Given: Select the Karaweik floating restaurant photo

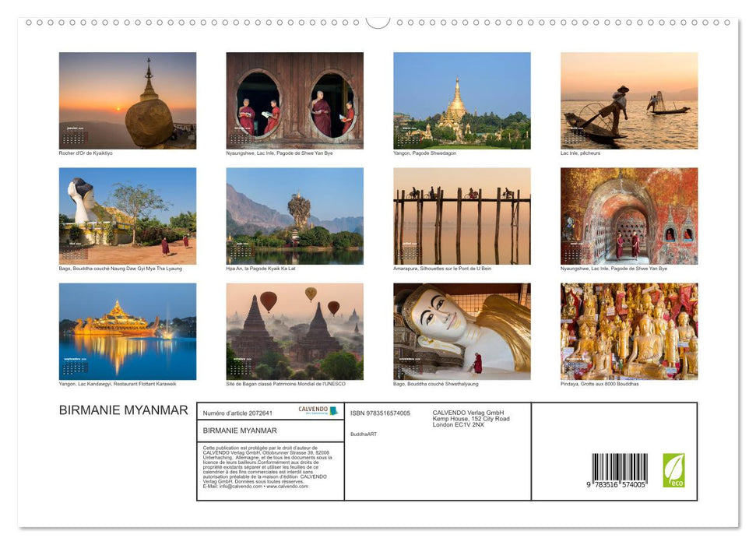Looking at the screenshot, I should click(127, 331).
